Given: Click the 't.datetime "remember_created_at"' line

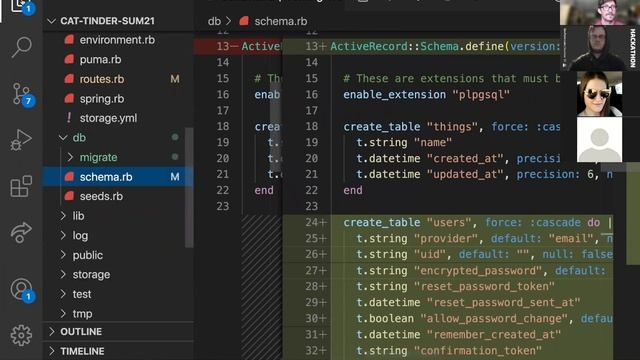Looking at the screenshot, I should [458, 335].
